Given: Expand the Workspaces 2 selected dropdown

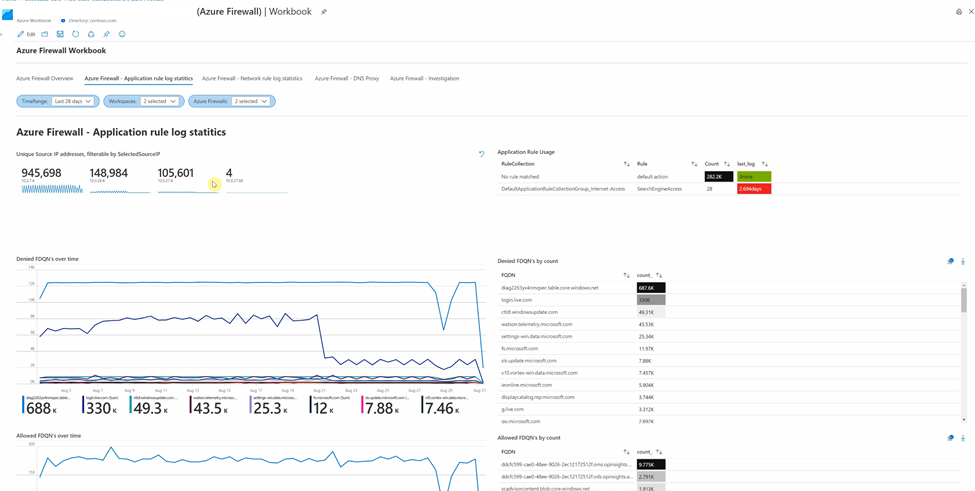Looking at the screenshot, I should pyautogui.click(x=160, y=101).
